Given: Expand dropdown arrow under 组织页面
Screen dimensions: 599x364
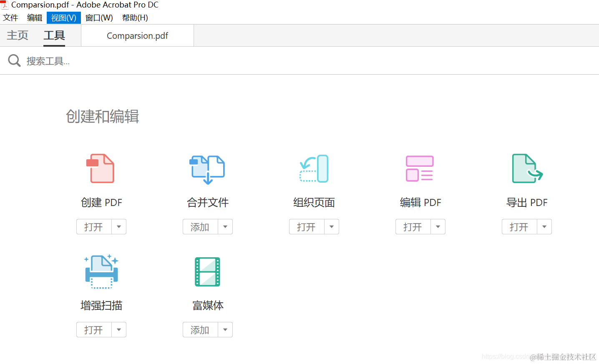Looking at the screenshot, I should click(332, 227).
